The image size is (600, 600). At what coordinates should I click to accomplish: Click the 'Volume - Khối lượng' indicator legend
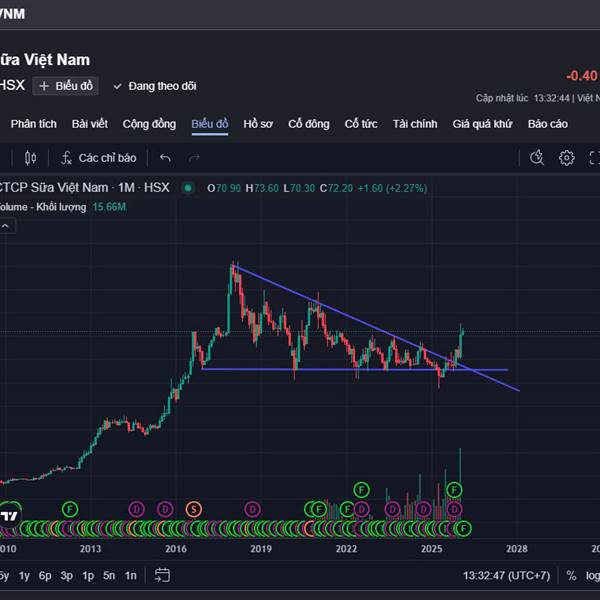43,207
